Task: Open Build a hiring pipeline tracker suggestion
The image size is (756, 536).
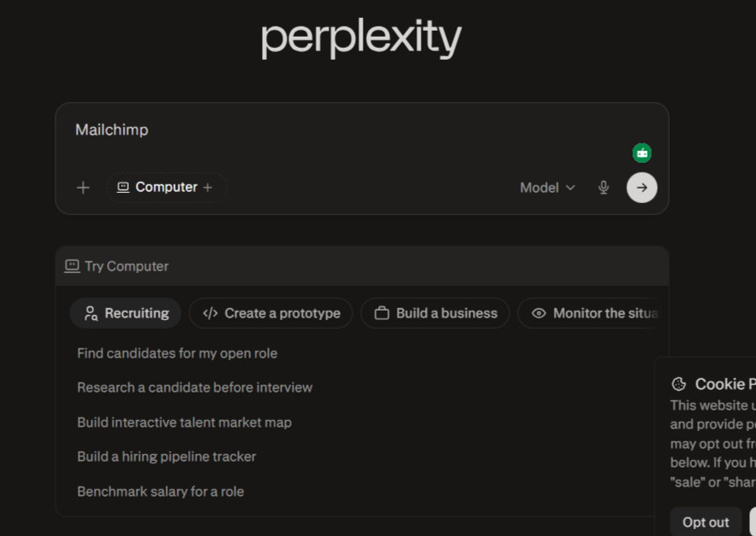Action: point(166,457)
